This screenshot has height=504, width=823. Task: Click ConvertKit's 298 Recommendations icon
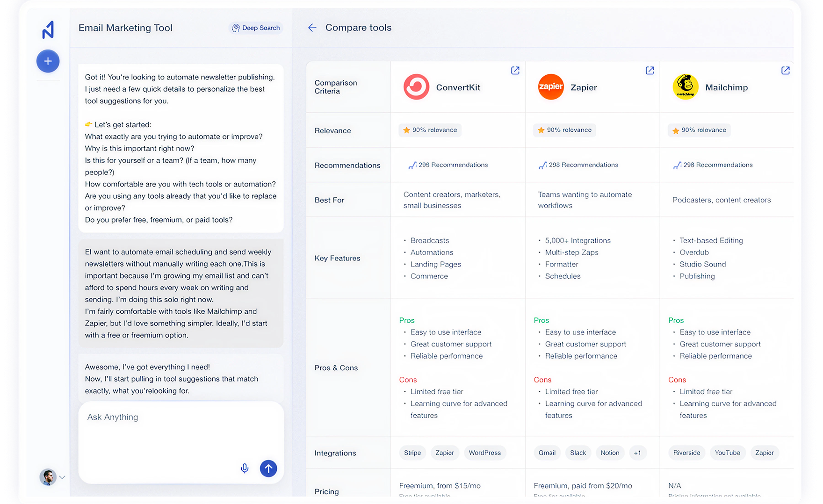click(412, 165)
